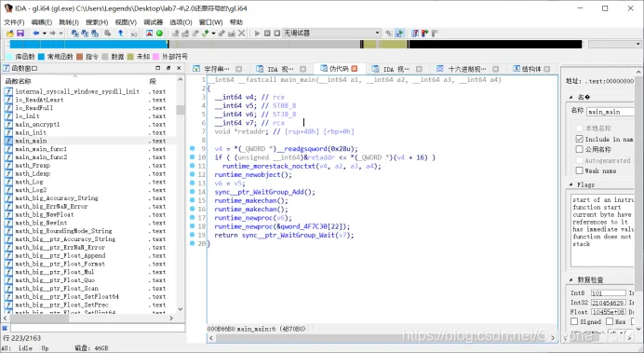Click the function list search input box

(98, 328)
